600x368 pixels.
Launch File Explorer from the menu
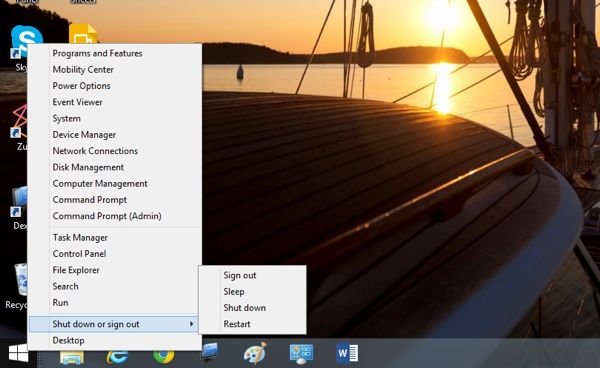point(115,270)
